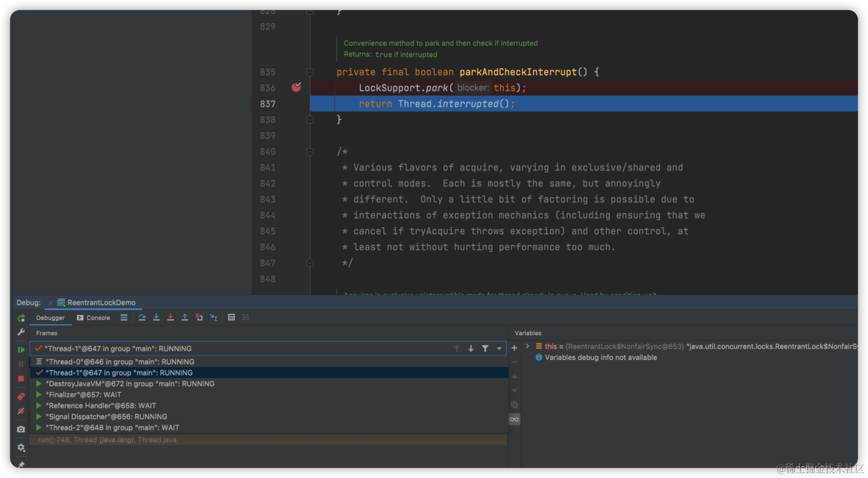Click the Pause Program icon
This screenshot has height=478, width=868.
(21, 364)
